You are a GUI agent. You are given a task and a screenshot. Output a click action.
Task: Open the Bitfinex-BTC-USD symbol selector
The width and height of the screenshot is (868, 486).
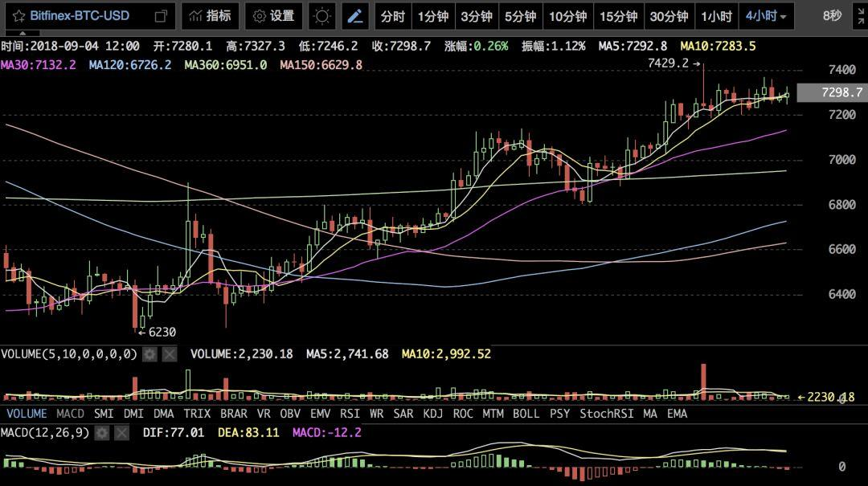(x=80, y=16)
